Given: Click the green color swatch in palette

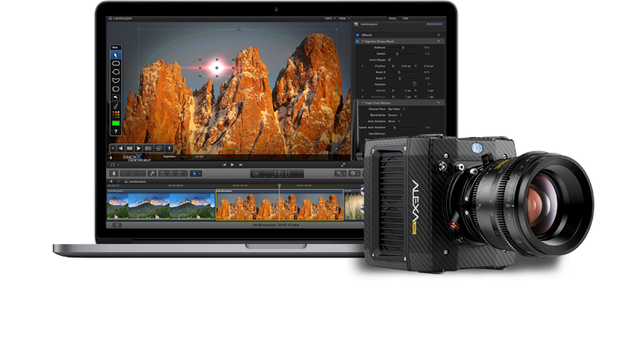Looking at the screenshot, I should pyautogui.click(x=116, y=123).
